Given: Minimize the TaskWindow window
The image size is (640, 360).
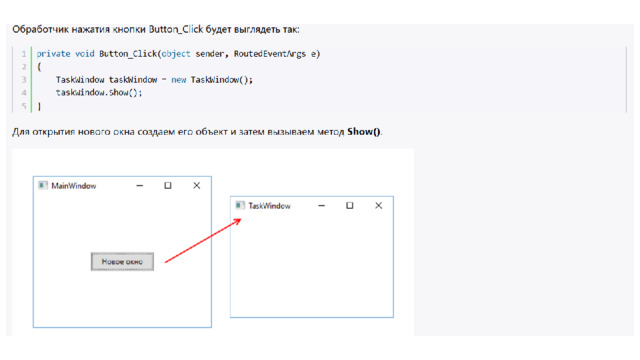Looking at the screenshot, I should tap(322, 205).
